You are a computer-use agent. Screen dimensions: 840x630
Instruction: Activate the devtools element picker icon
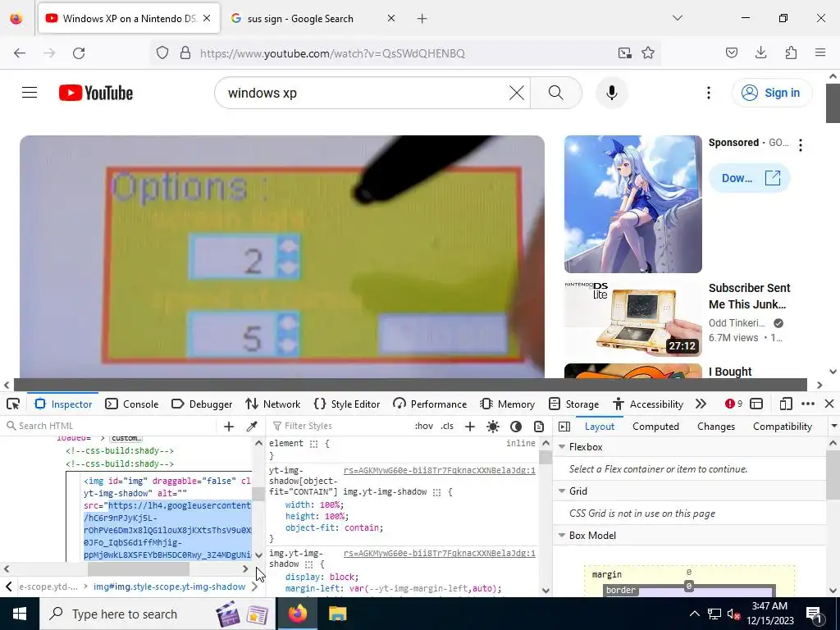point(13,404)
